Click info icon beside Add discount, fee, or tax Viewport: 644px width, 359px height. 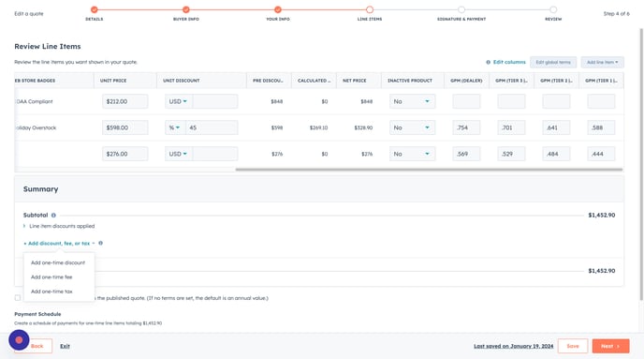click(101, 243)
